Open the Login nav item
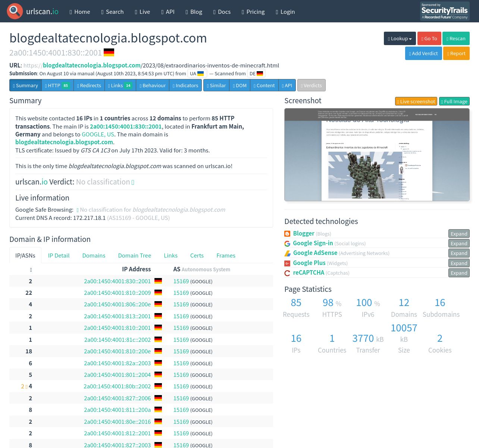Image resolution: width=479 pixels, height=448 pixels. pyautogui.click(x=285, y=12)
